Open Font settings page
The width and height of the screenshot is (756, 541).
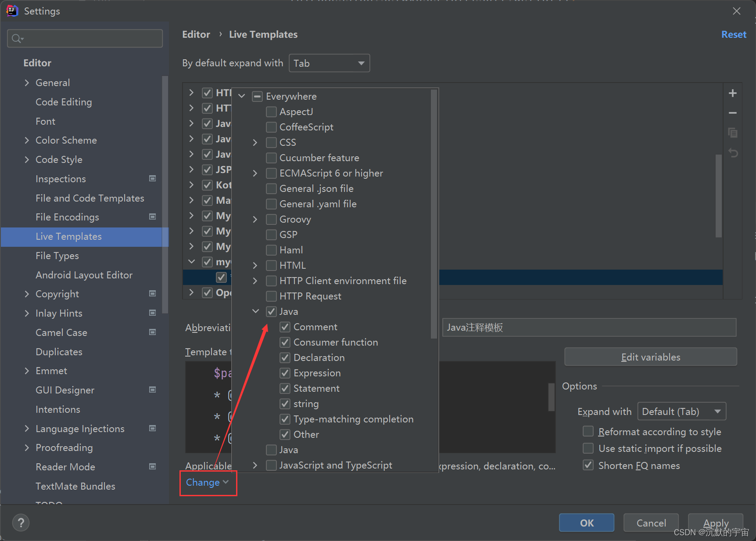45,121
